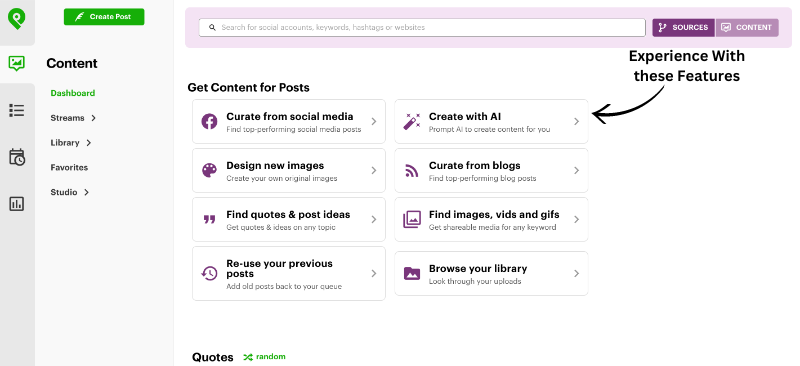Click the magnifier icon in search bar

tap(212, 28)
